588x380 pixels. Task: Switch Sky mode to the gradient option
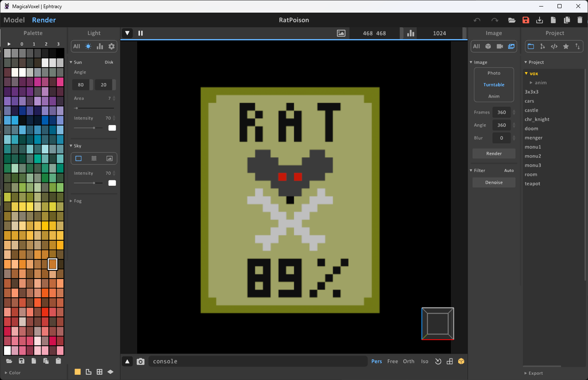[94, 158]
